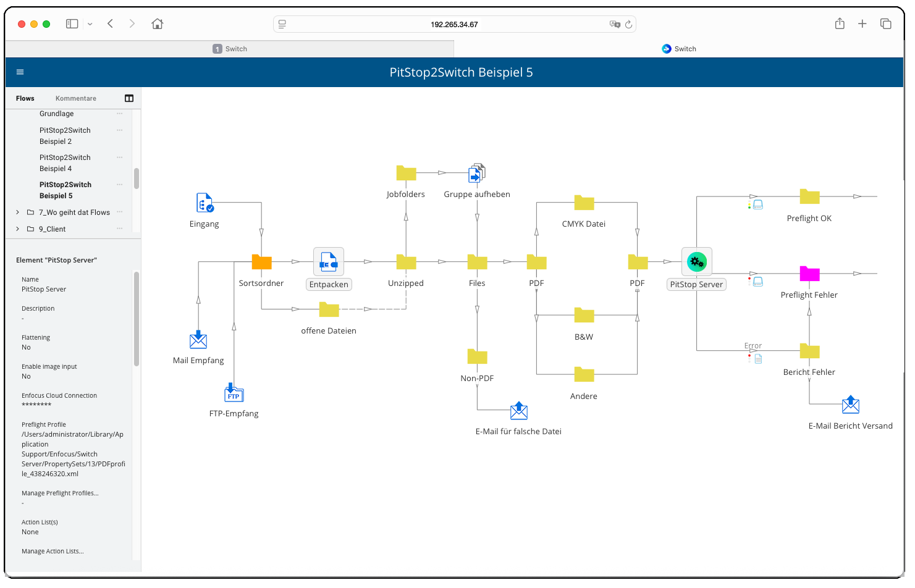Select the magenta Preflight Fehler folder
Image resolution: width=915 pixels, height=588 pixels.
[809, 274]
